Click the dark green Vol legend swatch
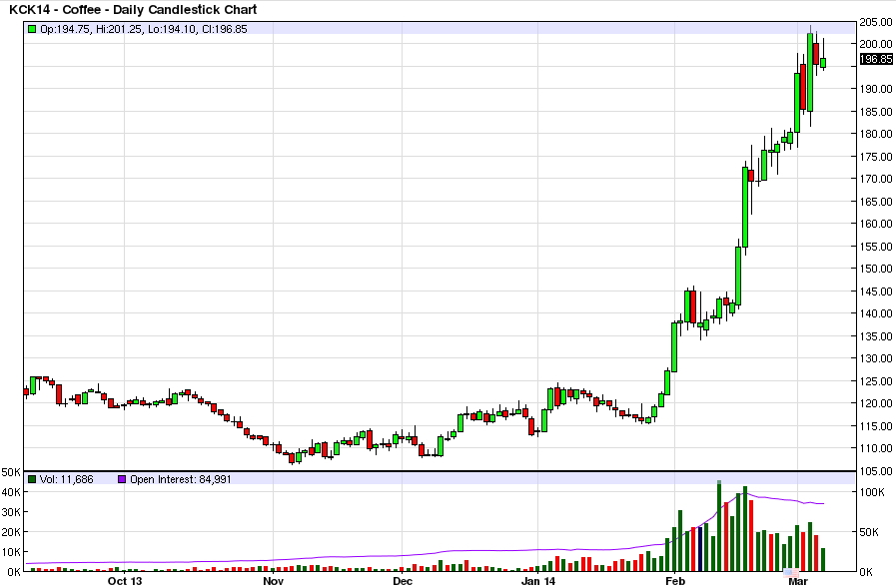This screenshot has width=896, height=588. [32, 479]
